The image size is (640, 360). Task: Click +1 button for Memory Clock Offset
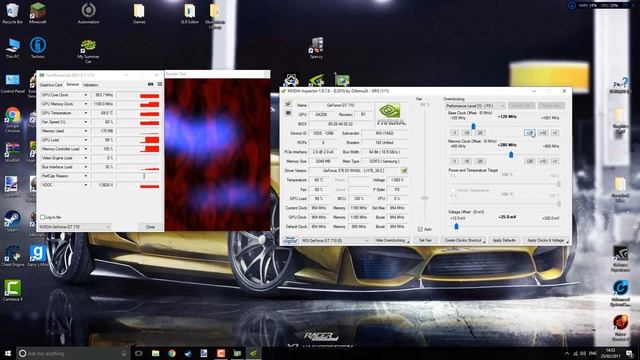coord(555,161)
